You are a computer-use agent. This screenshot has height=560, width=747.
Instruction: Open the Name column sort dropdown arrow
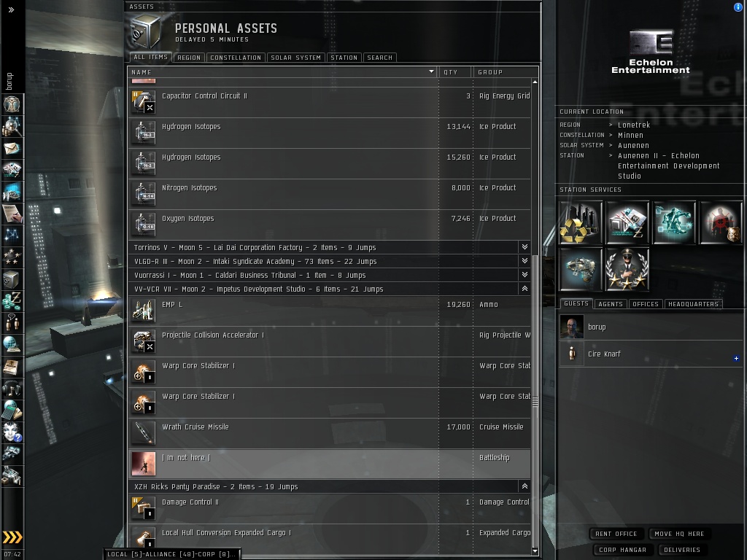(x=431, y=72)
